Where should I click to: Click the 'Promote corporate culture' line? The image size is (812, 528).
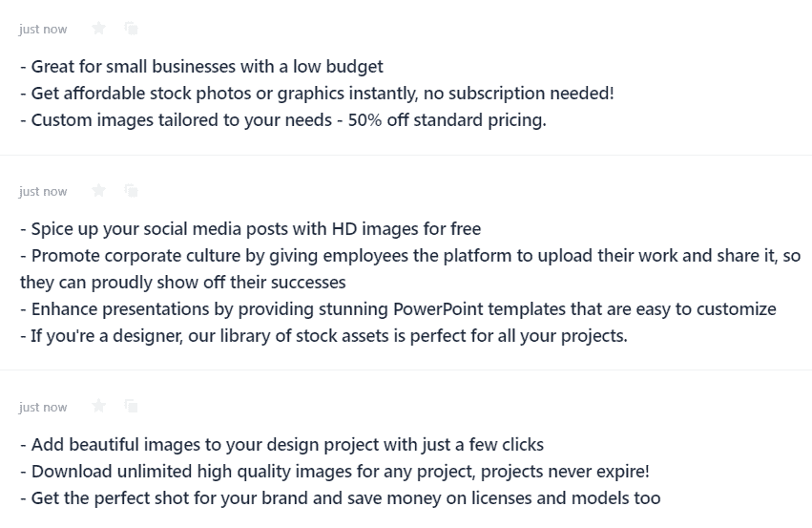coord(410,256)
